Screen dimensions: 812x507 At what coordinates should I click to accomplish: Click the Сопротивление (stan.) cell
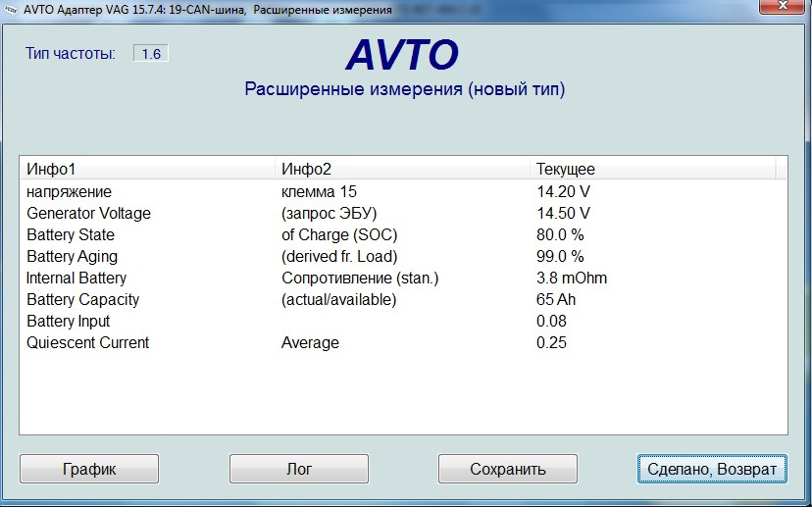coord(360,279)
